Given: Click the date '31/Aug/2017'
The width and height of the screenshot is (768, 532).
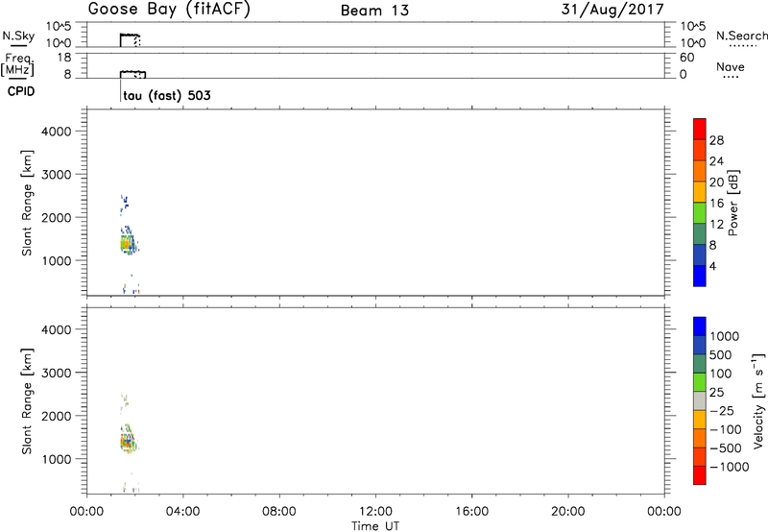Looking at the screenshot, I should (612, 10).
